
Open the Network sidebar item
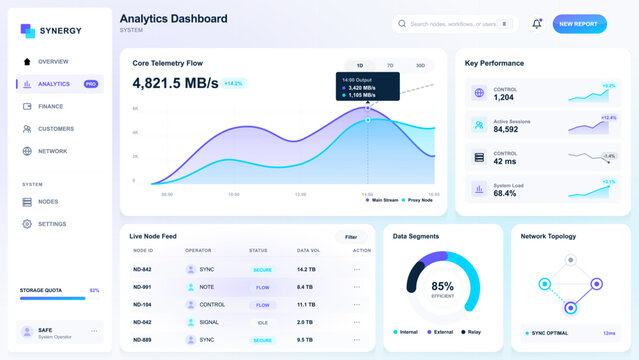[x=60, y=151]
